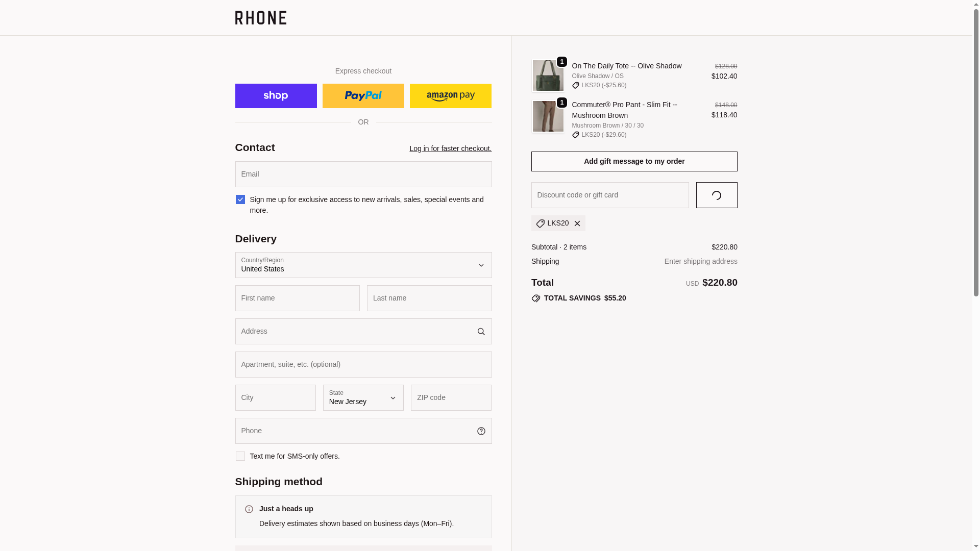Screen dimensions: 980x551
Task: Enable the SMS-only offers checkbox
Action: pyautogui.click(x=240, y=456)
